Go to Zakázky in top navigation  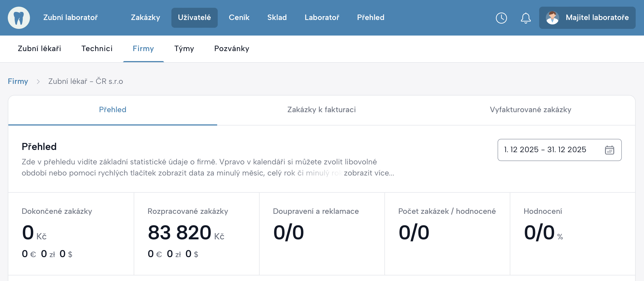145,18
